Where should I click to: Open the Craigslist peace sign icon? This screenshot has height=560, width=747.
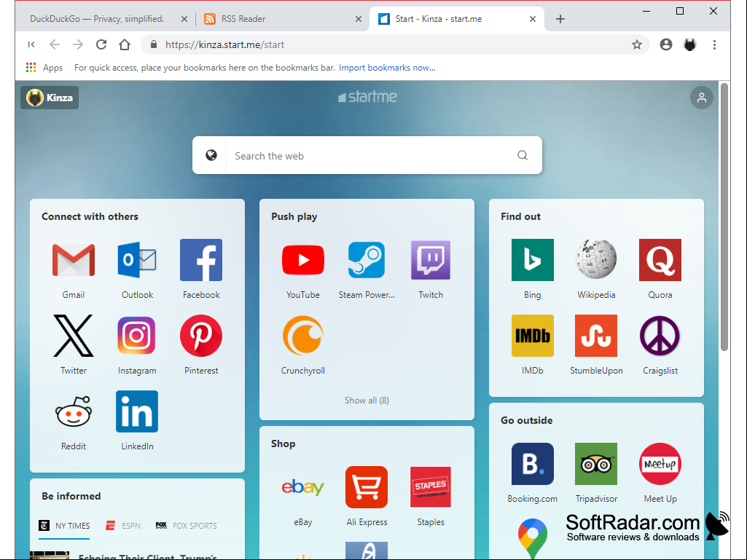pos(660,336)
